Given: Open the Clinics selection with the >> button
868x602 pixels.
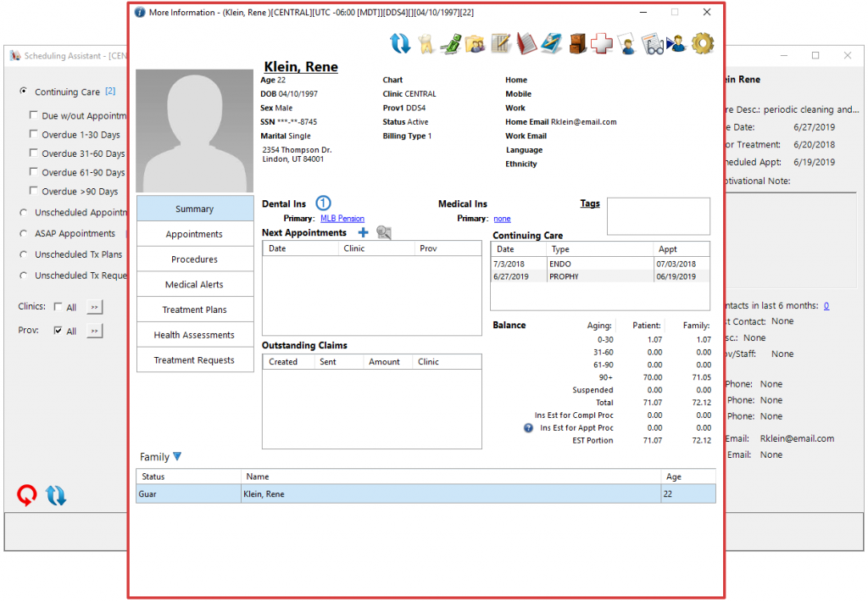Looking at the screenshot, I should tap(93, 308).
